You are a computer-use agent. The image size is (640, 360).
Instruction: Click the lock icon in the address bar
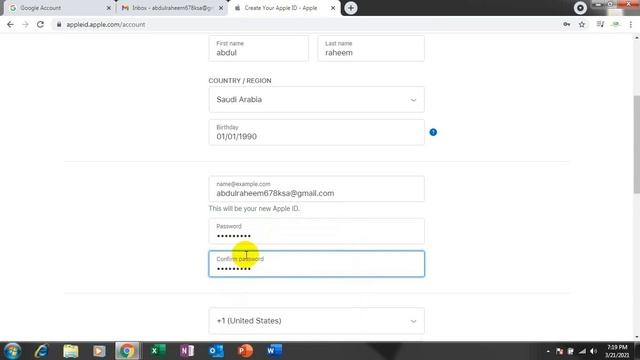tap(59, 24)
